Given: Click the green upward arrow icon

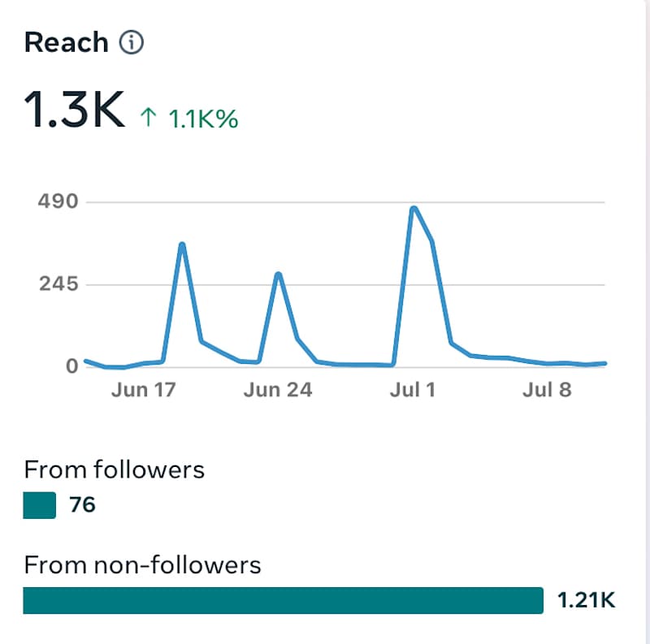Looking at the screenshot, I should pyautogui.click(x=148, y=117).
